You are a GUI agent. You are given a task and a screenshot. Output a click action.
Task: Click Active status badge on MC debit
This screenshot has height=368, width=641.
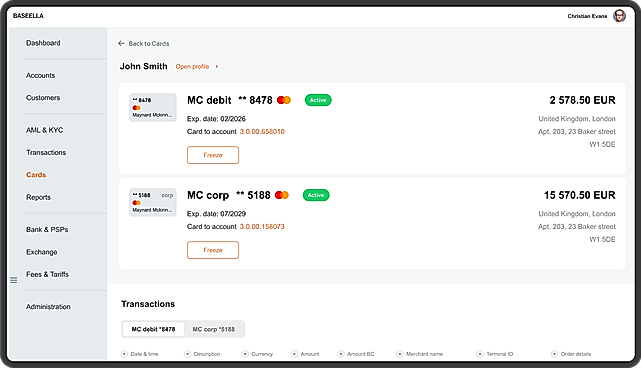[318, 100]
